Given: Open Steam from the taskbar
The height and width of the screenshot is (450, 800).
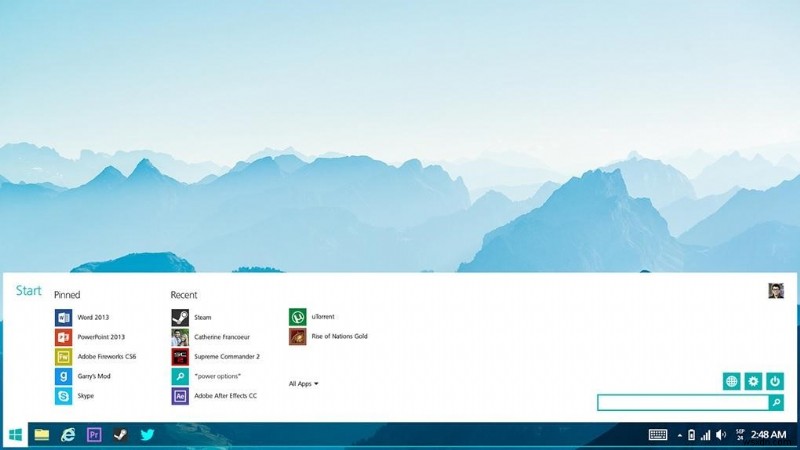Looking at the screenshot, I should (120, 435).
